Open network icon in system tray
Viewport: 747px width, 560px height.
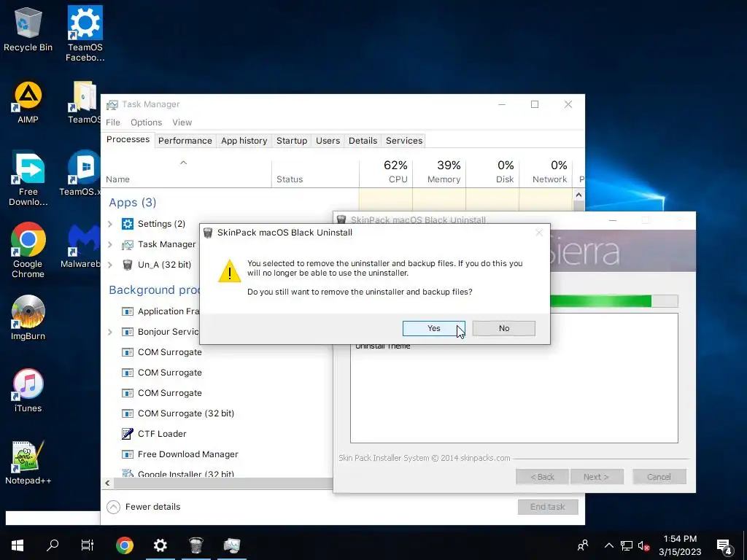click(x=627, y=545)
